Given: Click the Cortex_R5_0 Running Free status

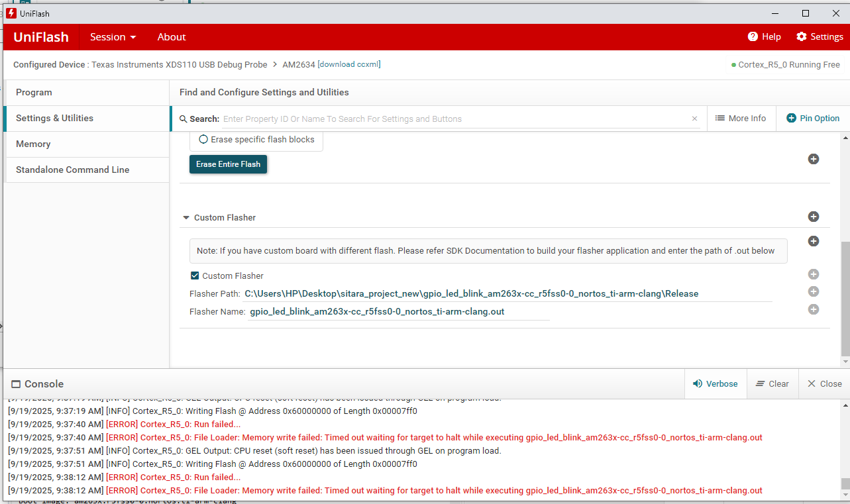Looking at the screenshot, I should (786, 65).
